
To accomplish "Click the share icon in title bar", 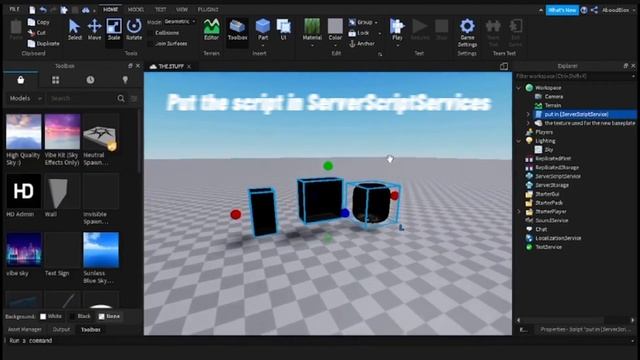I will tap(594, 10).
